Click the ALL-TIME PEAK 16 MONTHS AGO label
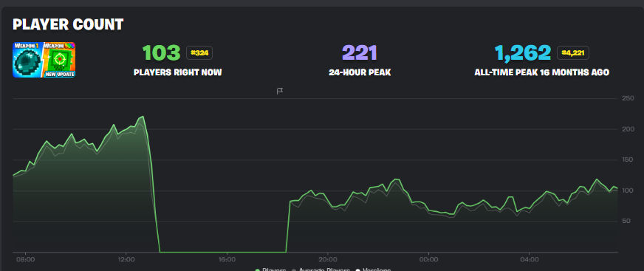The width and height of the screenshot is (644, 271). pos(542,72)
